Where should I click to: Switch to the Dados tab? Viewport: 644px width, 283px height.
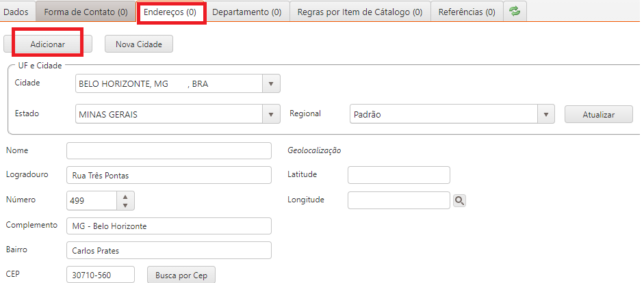[x=16, y=12]
